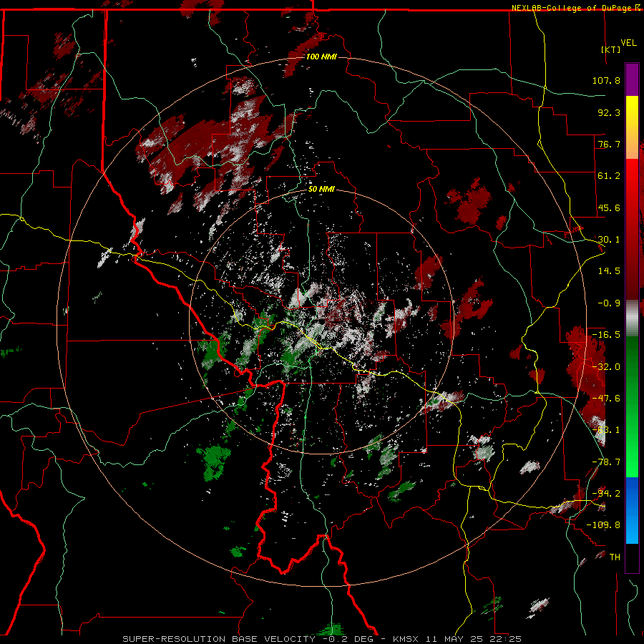
Task: Click the 100 NMI range ring label
Action: tap(321, 57)
